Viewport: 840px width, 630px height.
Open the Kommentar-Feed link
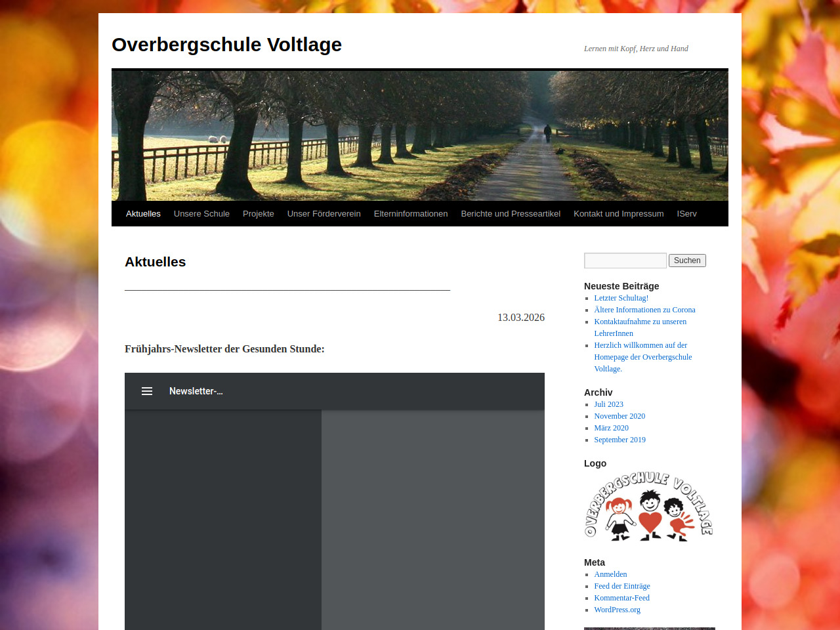click(621, 598)
